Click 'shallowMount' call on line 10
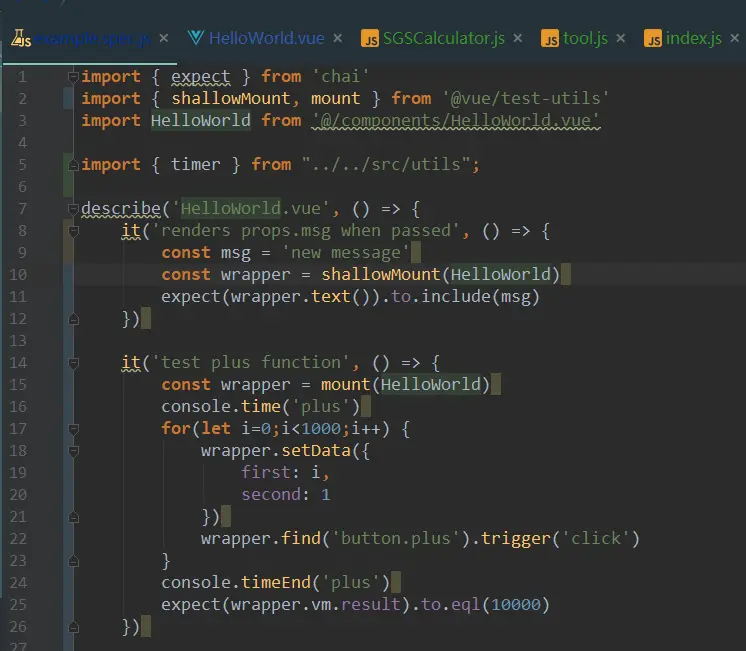 click(x=381, y=275)
